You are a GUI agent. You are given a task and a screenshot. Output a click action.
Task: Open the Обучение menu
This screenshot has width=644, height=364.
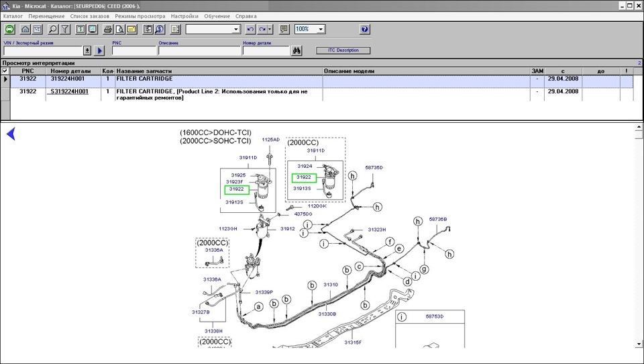coord(217,16)
